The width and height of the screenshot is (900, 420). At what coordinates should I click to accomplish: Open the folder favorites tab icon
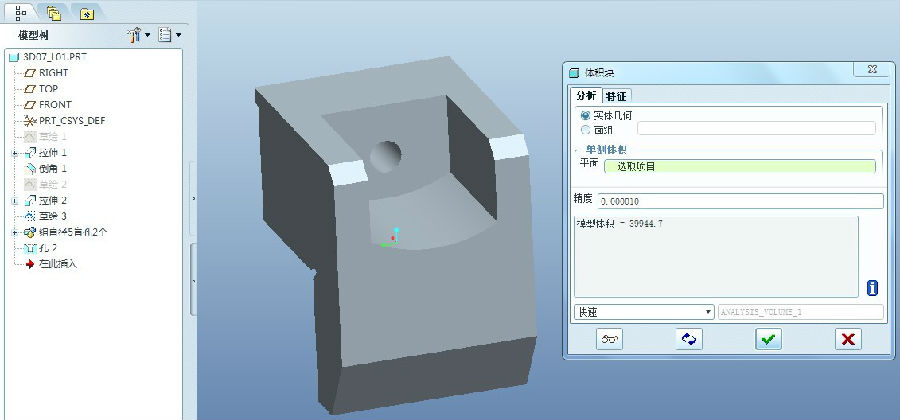pos(86,14)
